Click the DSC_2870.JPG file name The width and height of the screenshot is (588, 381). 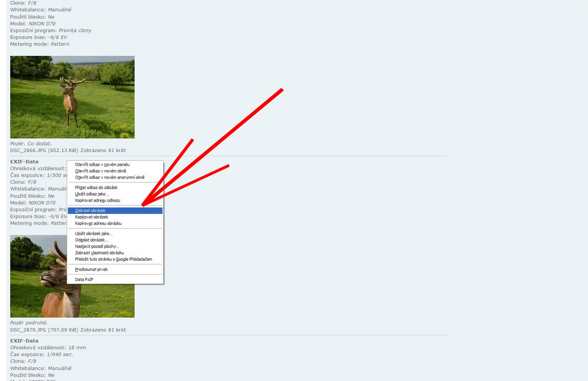point(28,330)
